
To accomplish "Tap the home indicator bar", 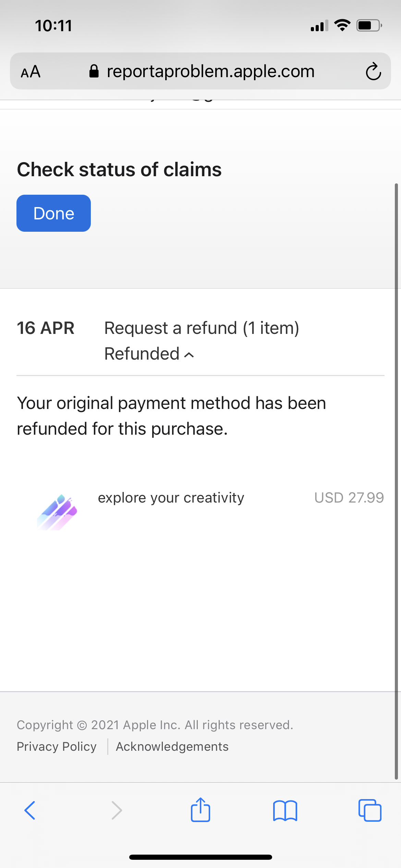I will 200,857.
